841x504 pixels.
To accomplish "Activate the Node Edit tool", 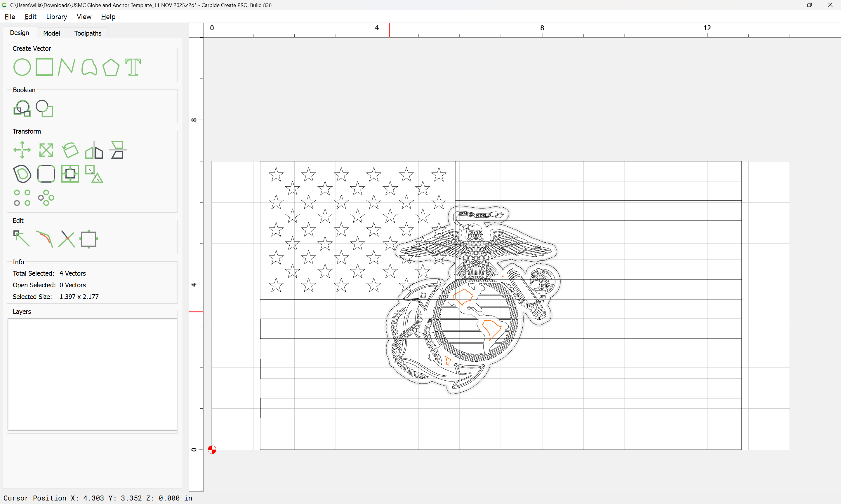I will point(21,239).
